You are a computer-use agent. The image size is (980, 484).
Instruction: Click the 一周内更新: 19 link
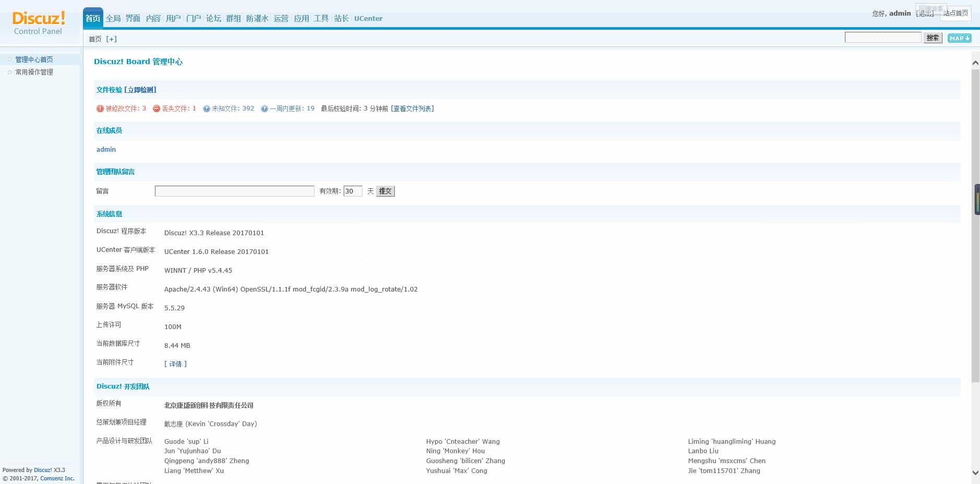coord(292,108)
